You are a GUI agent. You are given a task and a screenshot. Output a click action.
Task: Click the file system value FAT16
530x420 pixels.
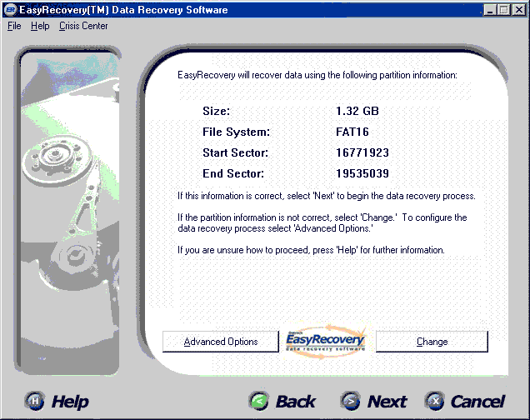click(352, 132)
